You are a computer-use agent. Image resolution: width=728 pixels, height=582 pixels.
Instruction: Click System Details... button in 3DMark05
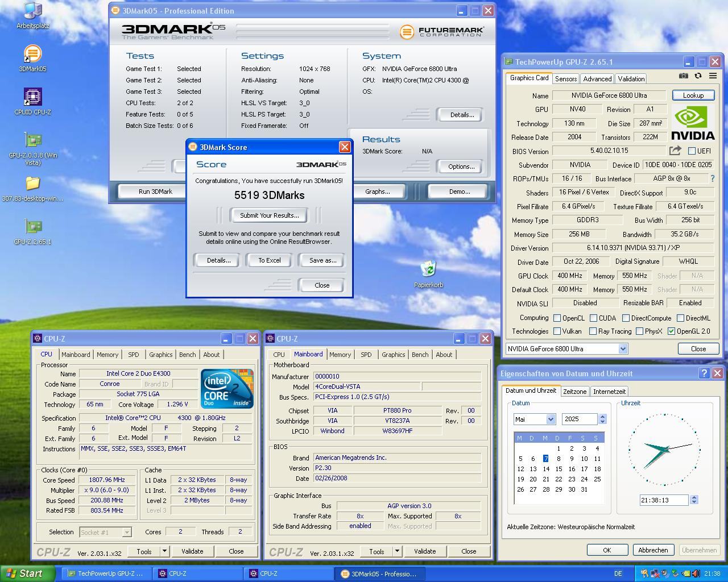[461, 115]
